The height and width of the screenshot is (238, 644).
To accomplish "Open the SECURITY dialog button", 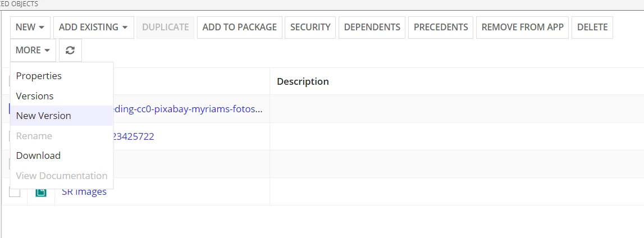I will (x=310, y=27).
